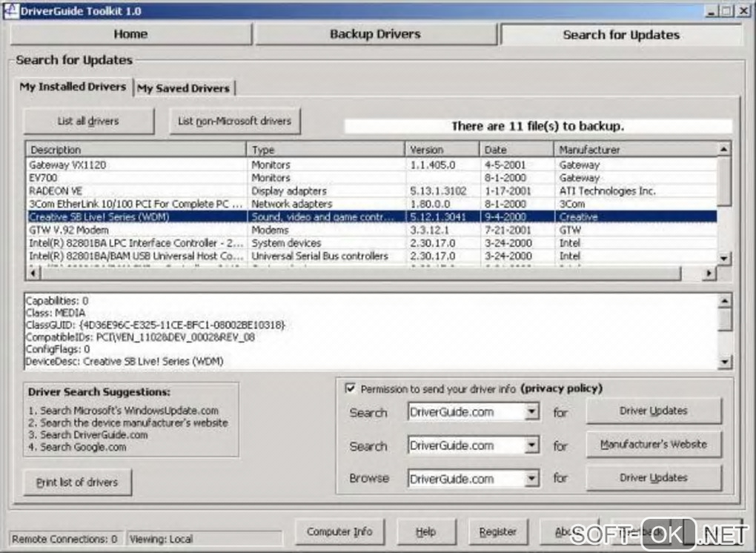756x553 pixels.
Task: Click driver list scroll left arrow
Action: (x=33, y=274)
